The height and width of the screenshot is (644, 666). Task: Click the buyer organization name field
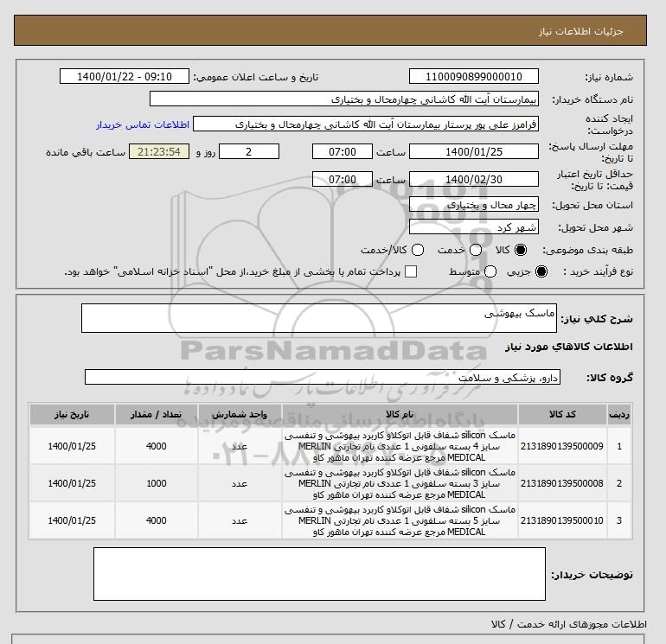(344, 99)
